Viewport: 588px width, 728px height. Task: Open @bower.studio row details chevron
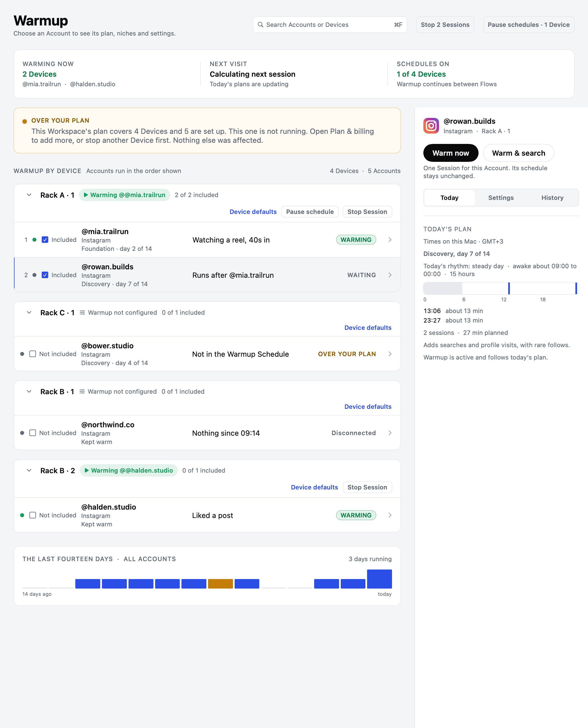[x=390, y=354]
